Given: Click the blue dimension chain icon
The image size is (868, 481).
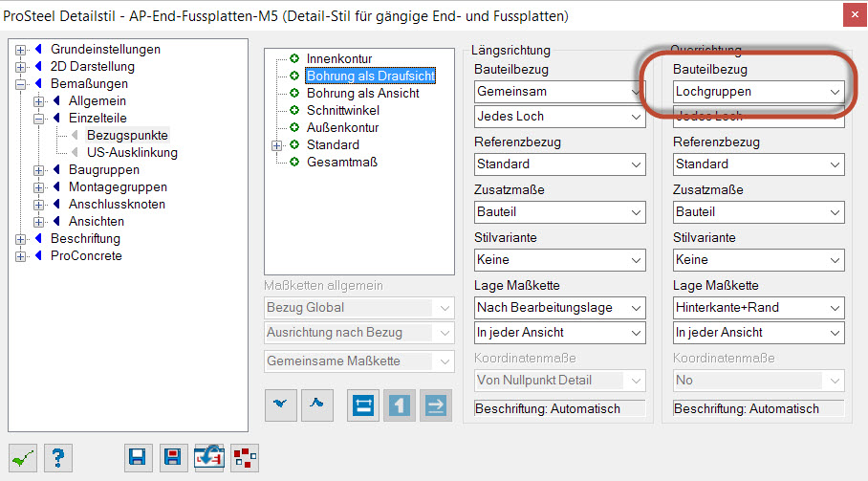Looking at the screenshot, I should [x=363, y=405].
